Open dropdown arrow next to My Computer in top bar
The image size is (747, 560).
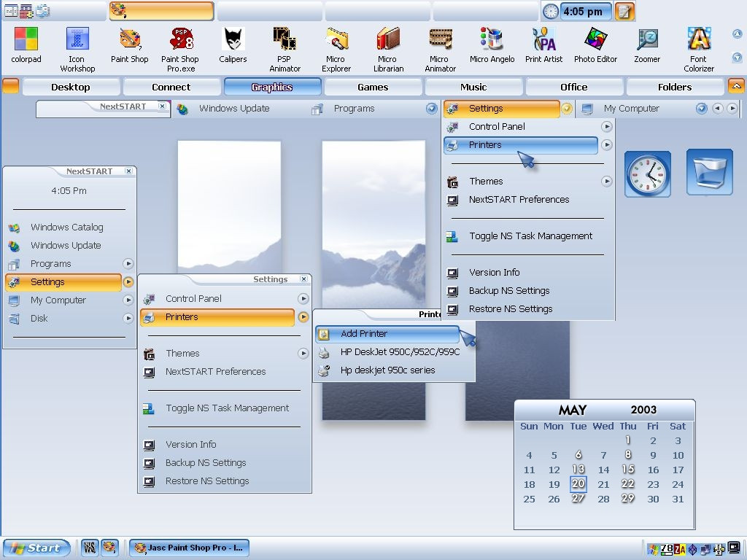(701, 109)
